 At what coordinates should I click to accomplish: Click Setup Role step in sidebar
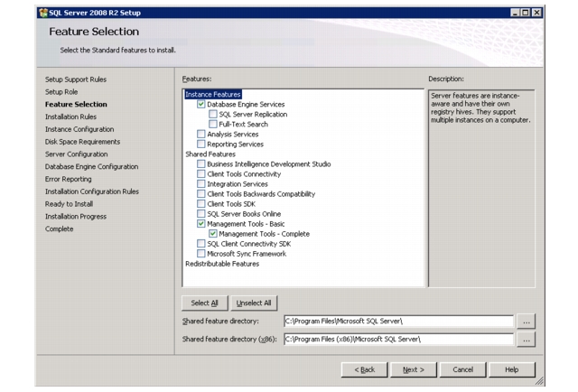click(x=61, y=92)
